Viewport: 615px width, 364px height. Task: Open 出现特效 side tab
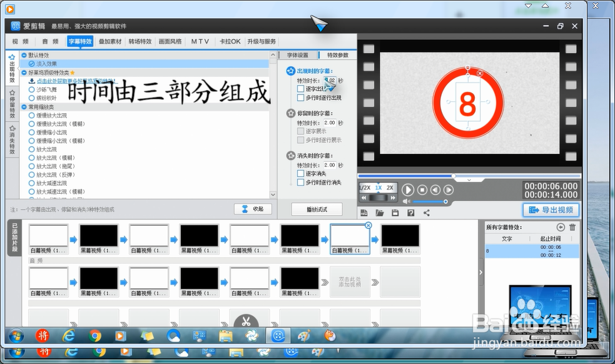12,69
